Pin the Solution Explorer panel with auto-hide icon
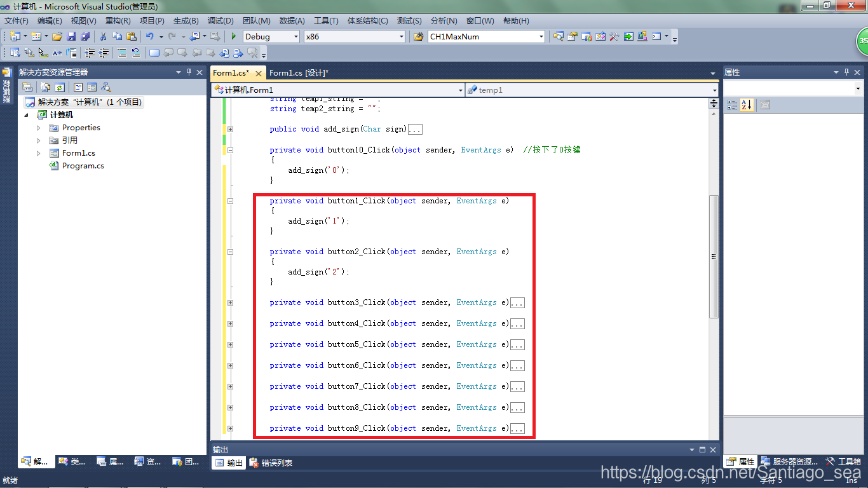The image size is (868, 488). coord(188,72)
